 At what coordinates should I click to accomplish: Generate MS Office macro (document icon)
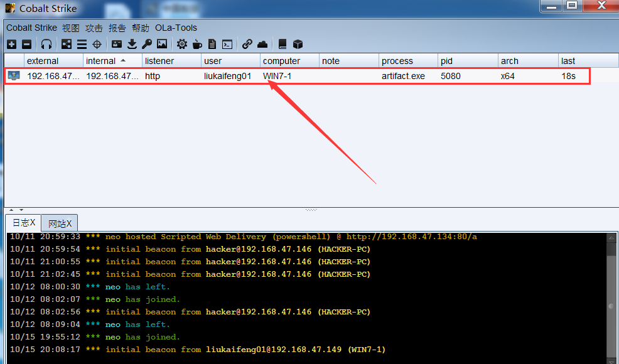click(x=212, y=44)
